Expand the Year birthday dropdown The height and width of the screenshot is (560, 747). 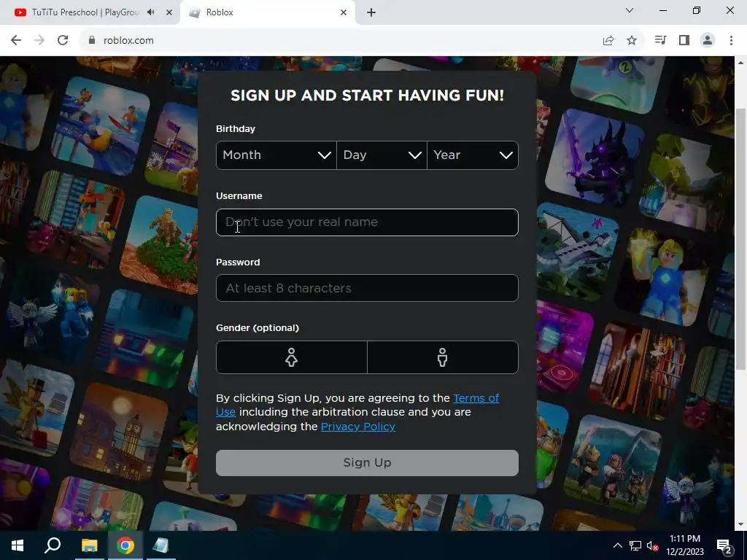pyautogui.click(x=473, y=155)
